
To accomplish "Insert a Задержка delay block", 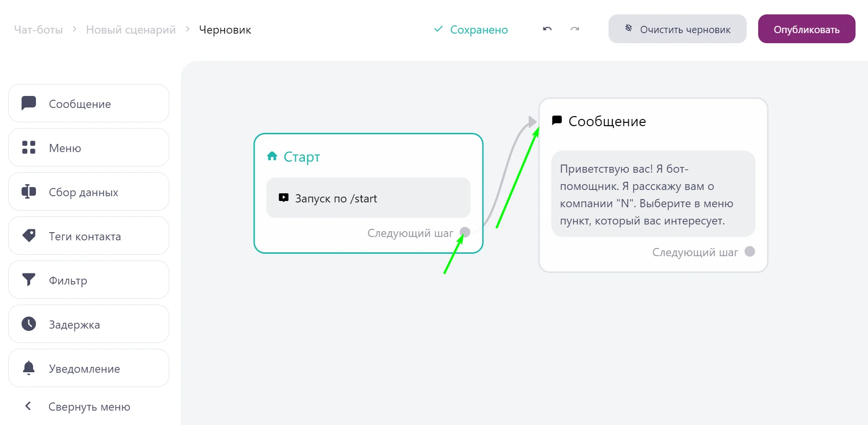I will (x=89, y=324).
